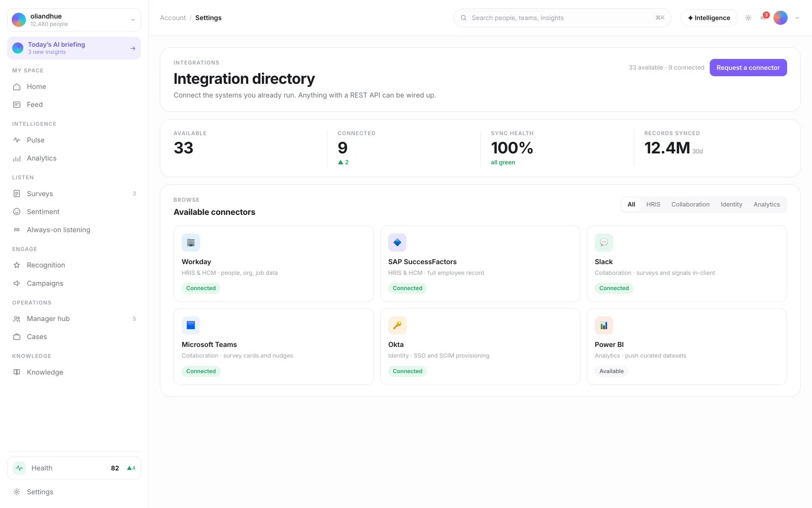Click the Feed icon
The image size is (812, 508).
point(17,105)
